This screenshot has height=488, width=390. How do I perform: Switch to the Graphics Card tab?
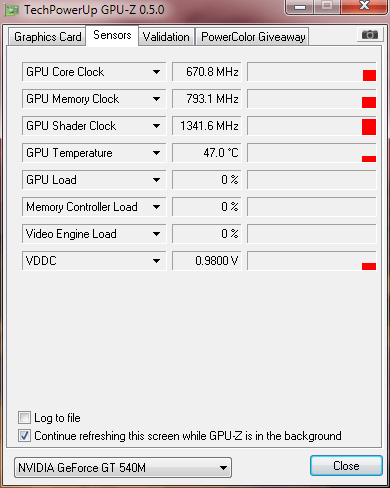[47, 37]
